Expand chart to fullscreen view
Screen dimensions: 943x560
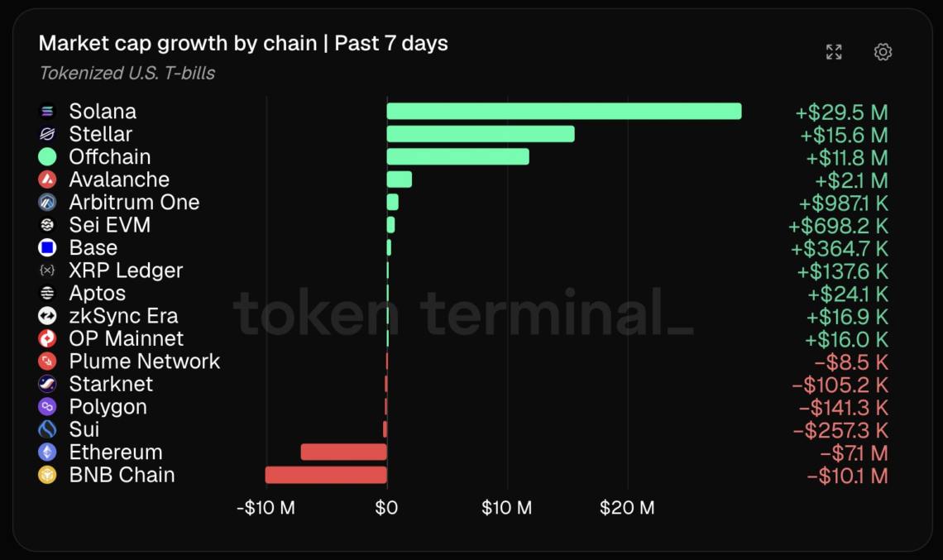click(834, 52)
